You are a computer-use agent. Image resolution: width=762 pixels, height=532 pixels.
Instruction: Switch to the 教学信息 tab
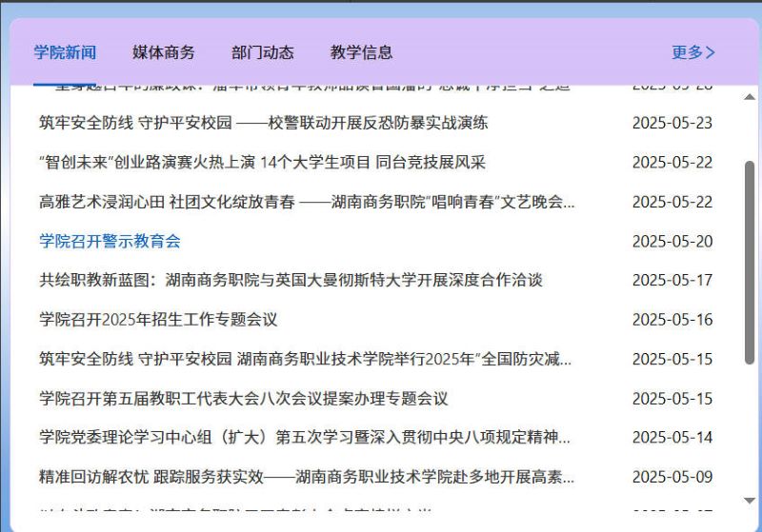[361, 52]
